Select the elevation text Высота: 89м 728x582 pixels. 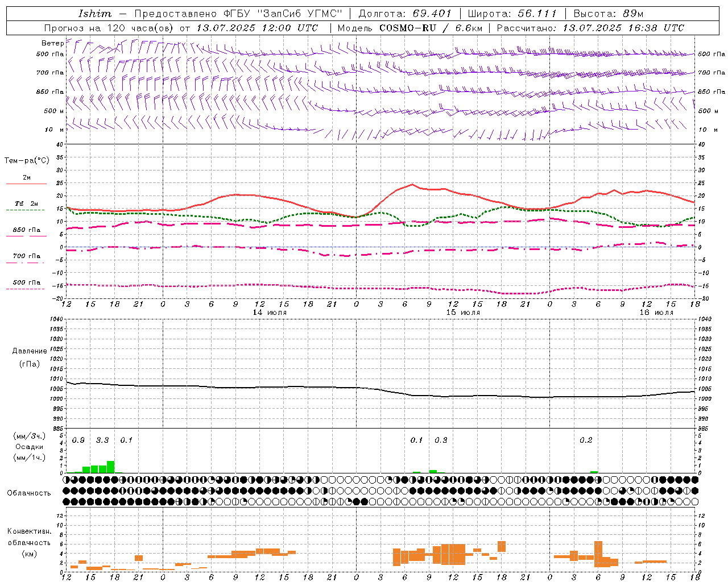click(x=608, y=14)
